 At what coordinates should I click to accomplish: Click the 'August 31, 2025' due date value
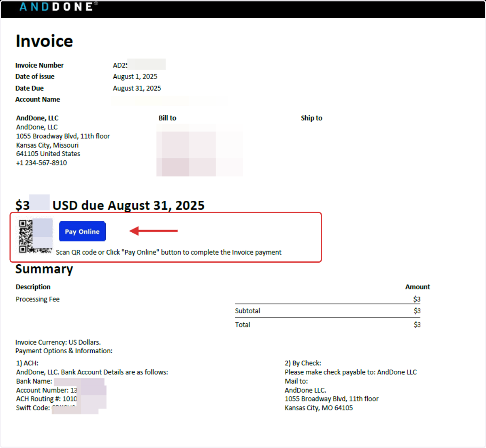137,88
